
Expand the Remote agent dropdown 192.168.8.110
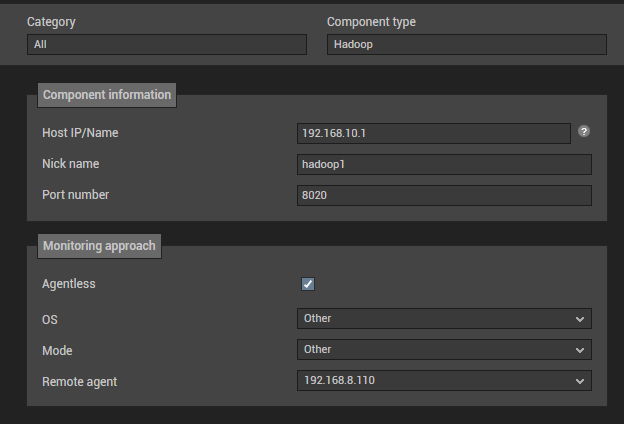coord(444,381)
